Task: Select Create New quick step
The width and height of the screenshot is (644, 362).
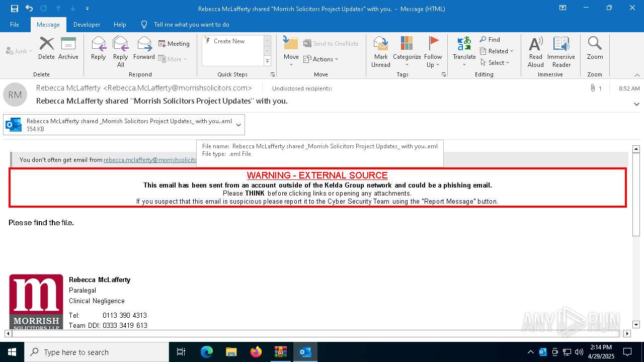Action: pos(229,41)
